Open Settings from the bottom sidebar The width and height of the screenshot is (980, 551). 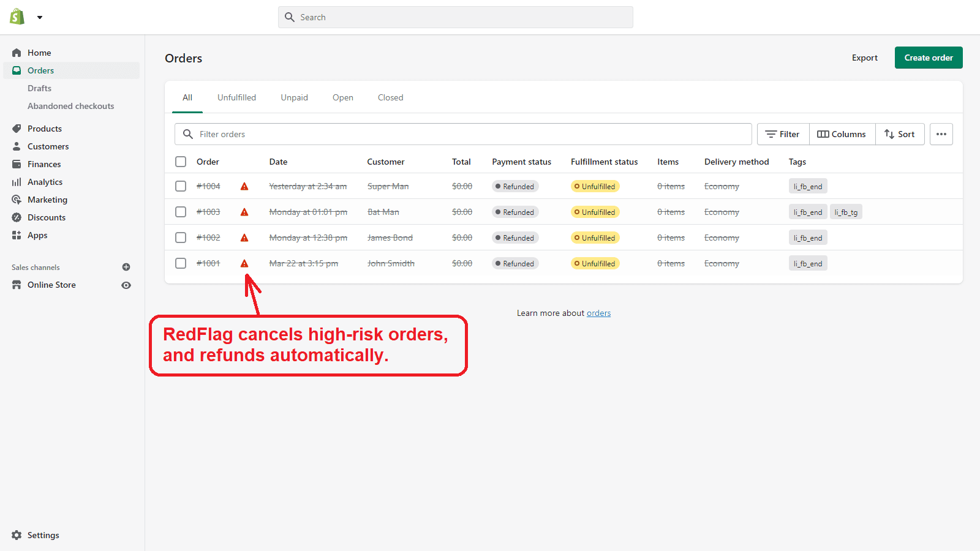click(x=42, y=534)
